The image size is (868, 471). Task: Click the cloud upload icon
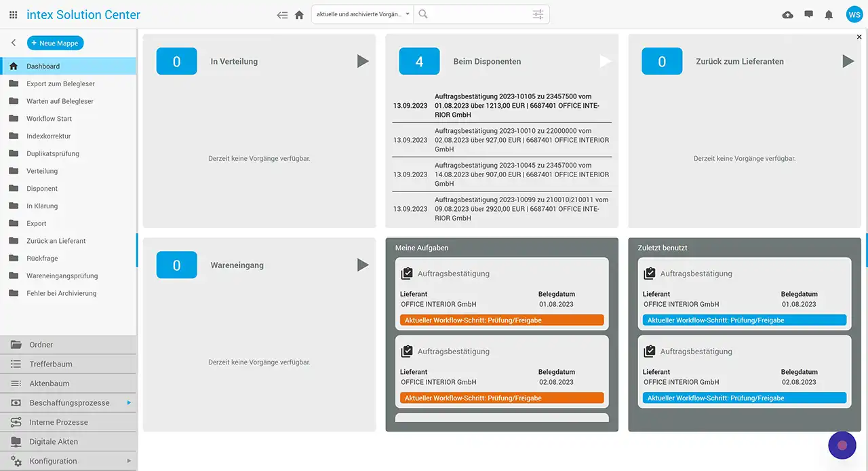point(787,15)
